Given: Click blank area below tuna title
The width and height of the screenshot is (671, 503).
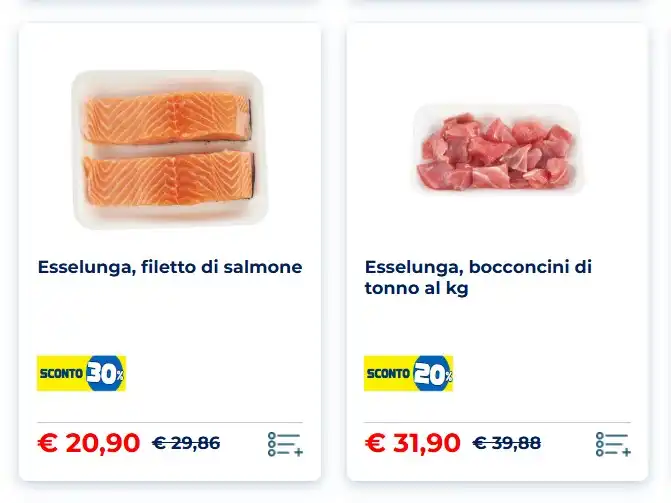Looking at the screenshot, I should pos(497,325).
